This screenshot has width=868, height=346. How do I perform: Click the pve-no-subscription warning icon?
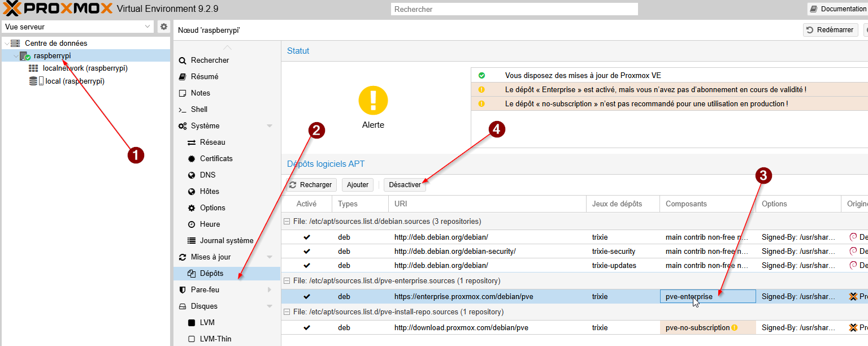pos(735,327)
